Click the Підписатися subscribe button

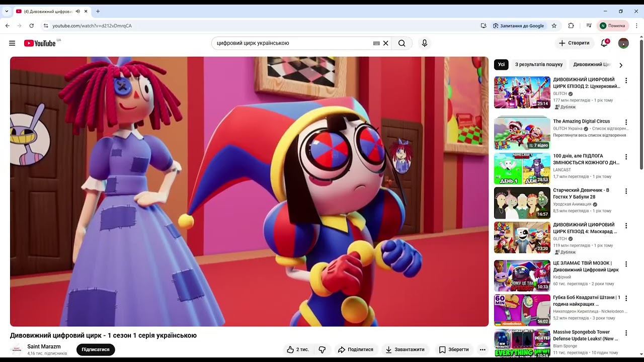point(96,349)
